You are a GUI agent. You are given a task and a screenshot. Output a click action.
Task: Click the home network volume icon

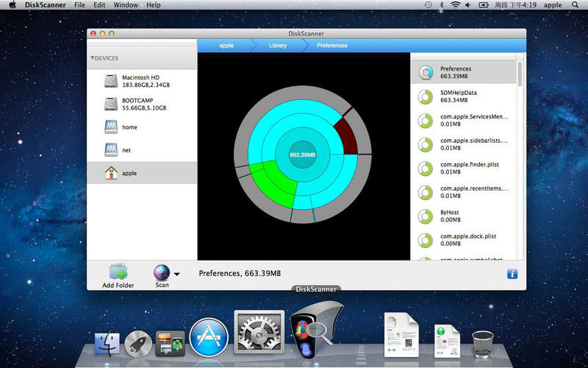point(111,127)
